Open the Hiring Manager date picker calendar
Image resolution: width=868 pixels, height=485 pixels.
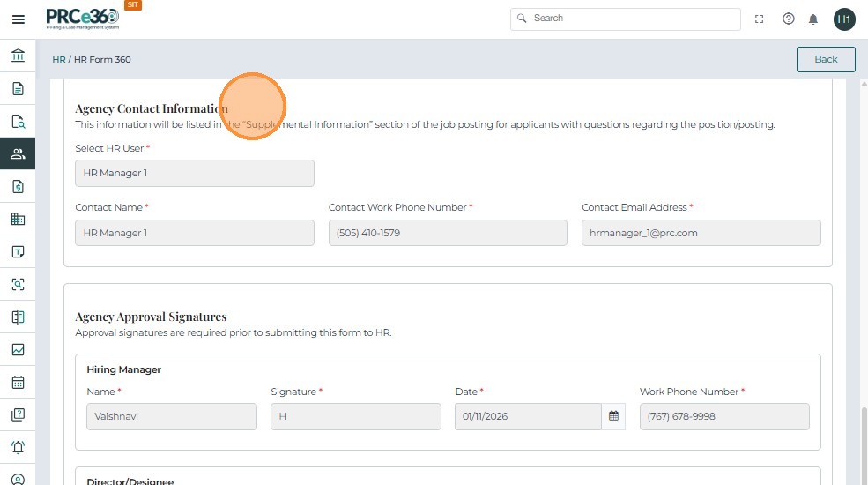[613, 416]
